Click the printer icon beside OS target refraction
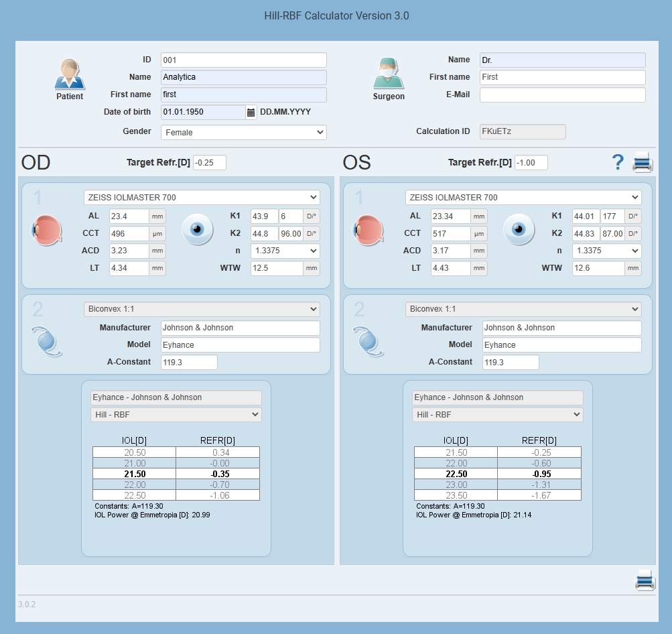Screen dimensions: 672x634 click(x=643, y=162)
